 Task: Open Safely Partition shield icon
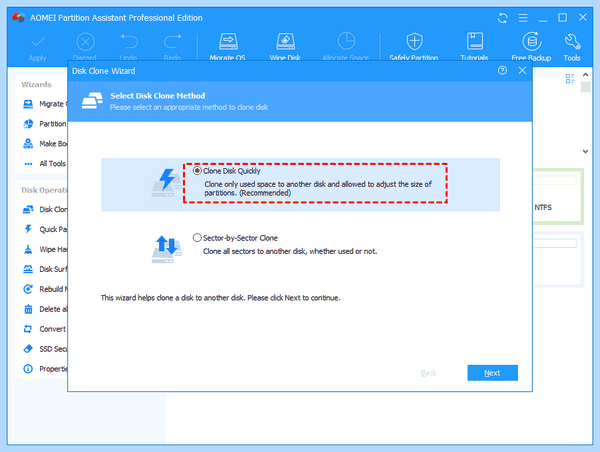point(414,41)
